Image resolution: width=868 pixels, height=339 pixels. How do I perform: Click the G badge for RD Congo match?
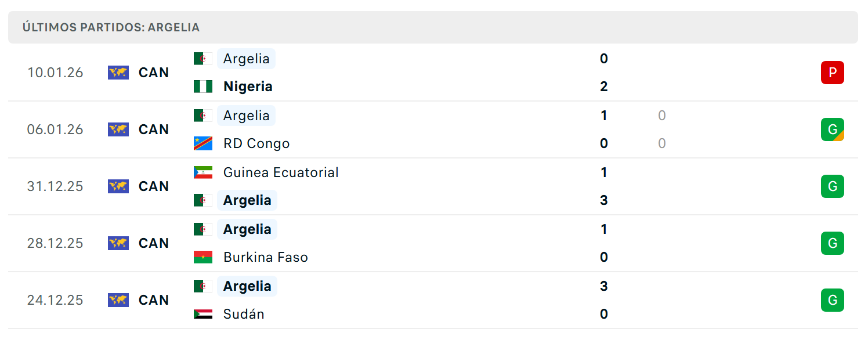pos(832,129)
